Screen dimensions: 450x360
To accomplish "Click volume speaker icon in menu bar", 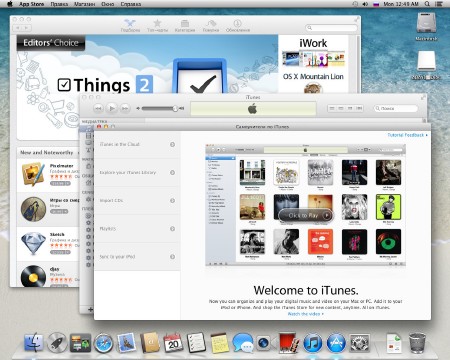I will [365, 4].
